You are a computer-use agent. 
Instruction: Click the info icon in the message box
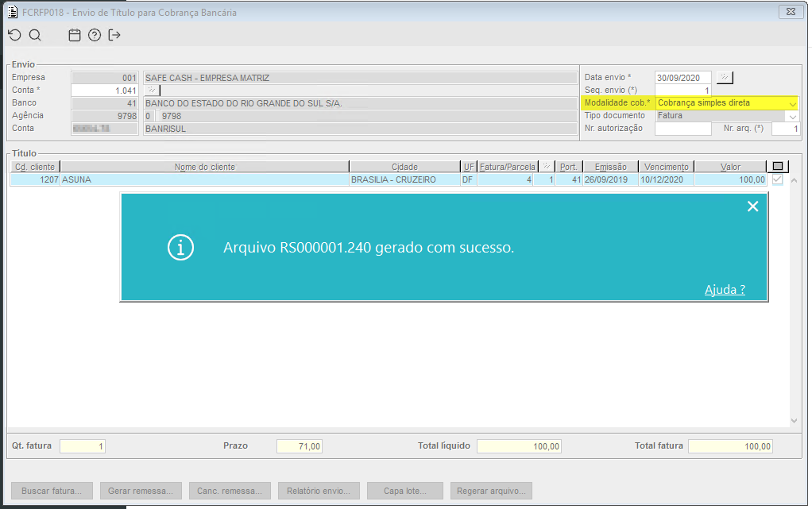click(x=180, y=248)
